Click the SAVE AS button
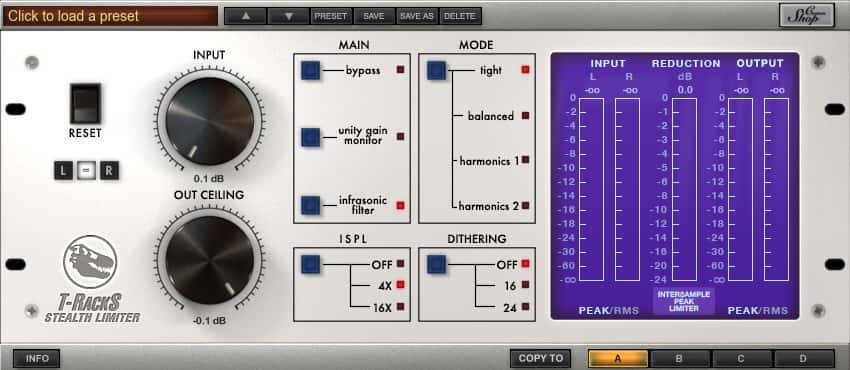This screenshot has width=850, height=370. pyautogui.click(x=417, y=16)
